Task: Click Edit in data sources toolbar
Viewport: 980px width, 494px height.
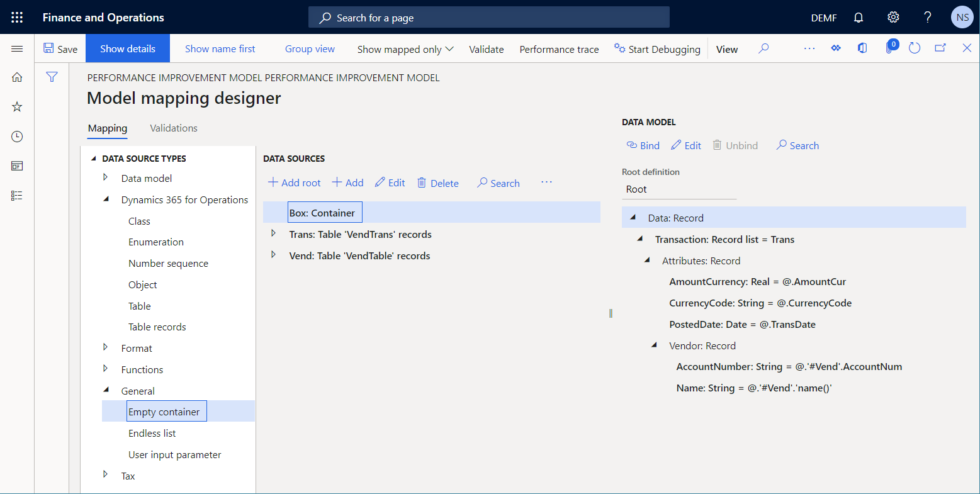Action: [390, 182]
